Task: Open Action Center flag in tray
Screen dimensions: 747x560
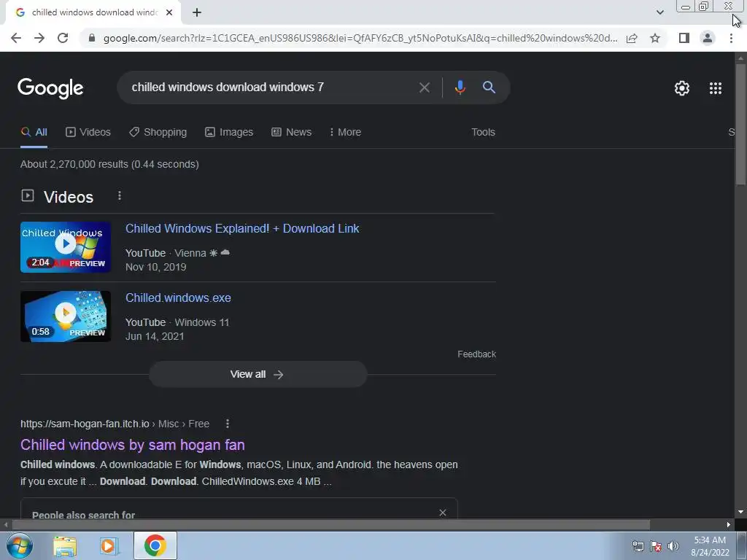Action: pyautogui.click(x=656, y=546)
